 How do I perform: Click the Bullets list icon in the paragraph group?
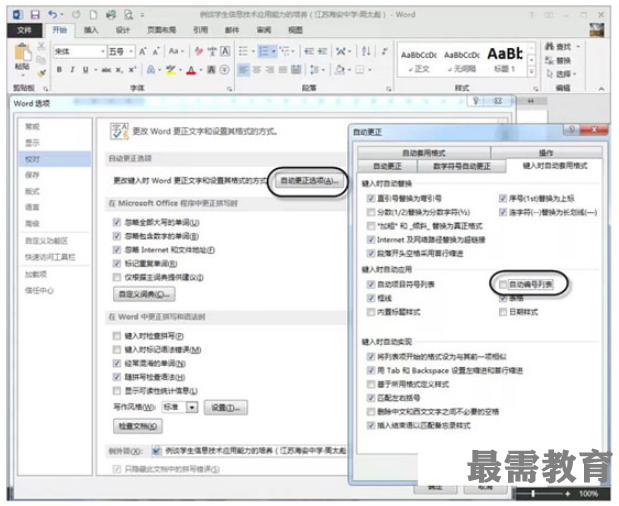click(x=244, y=51)
